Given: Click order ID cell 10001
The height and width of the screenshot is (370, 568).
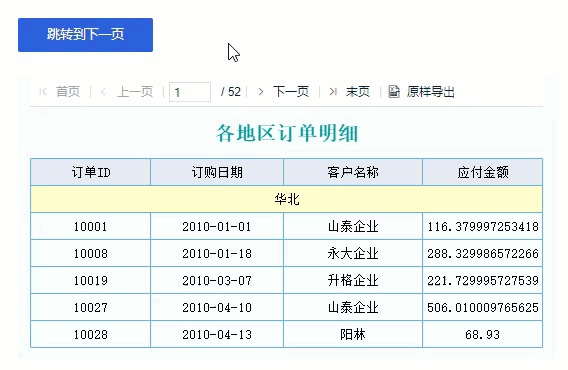Looking at the screenshot, I should coord(91,226).
